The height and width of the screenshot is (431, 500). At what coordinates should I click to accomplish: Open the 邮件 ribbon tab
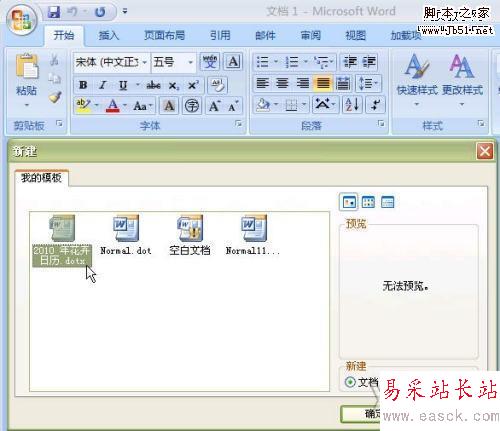[x=265, y=35]
